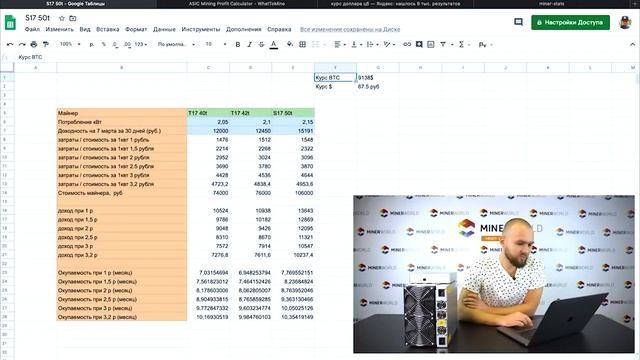Switch to miner-stats browser tab

point(552,4)
